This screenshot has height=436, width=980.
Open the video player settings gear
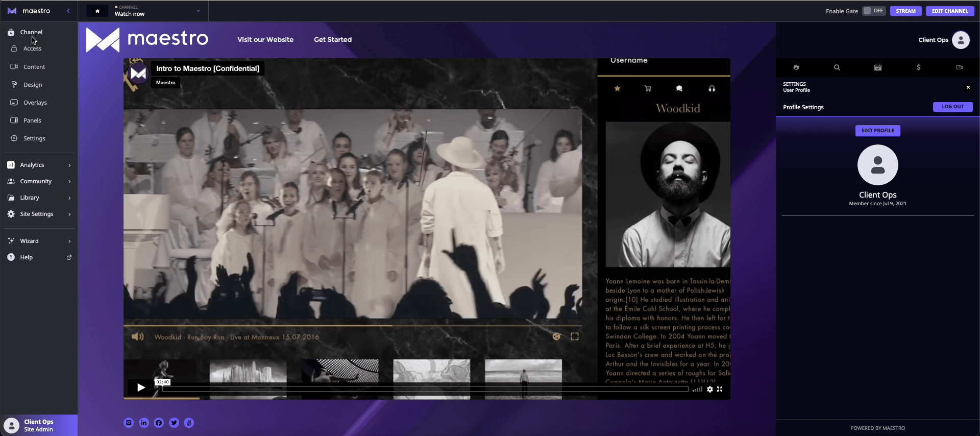[x=710, y=389]
